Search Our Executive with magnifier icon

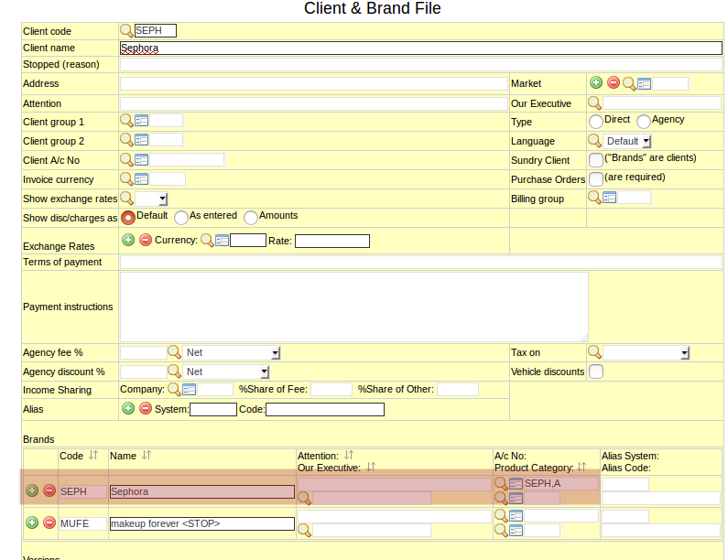tap(594, 103)
